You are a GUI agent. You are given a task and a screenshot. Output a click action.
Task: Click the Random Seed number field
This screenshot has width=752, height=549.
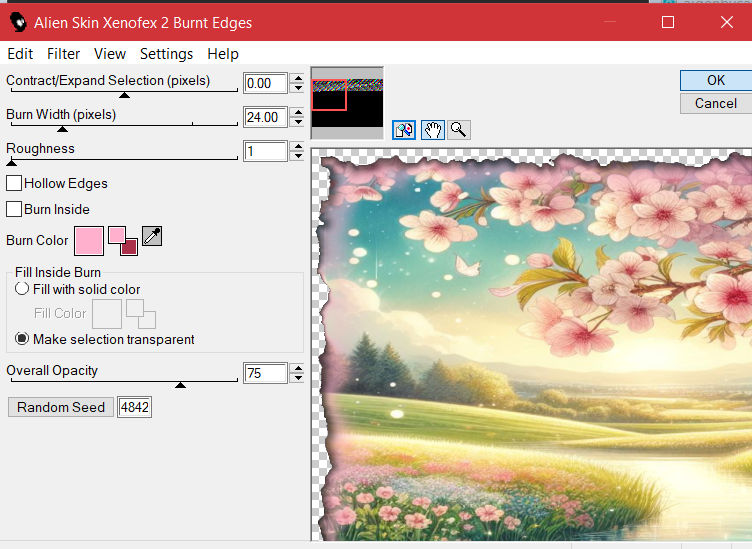pos(135,407)
